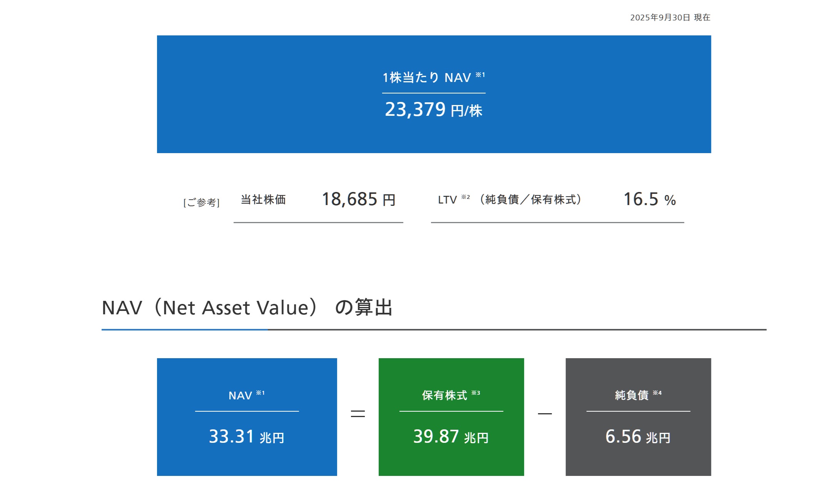Click the [ご参考] reference label

coord(202,202)
